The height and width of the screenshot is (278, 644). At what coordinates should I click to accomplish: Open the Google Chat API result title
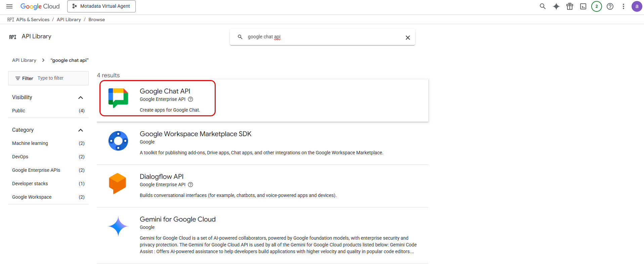coord(165,91)
